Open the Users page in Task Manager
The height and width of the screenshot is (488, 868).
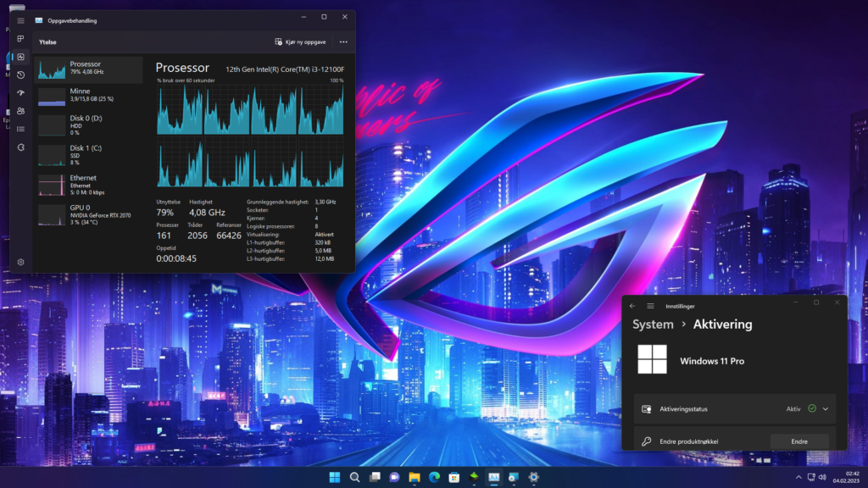point(20,111)
